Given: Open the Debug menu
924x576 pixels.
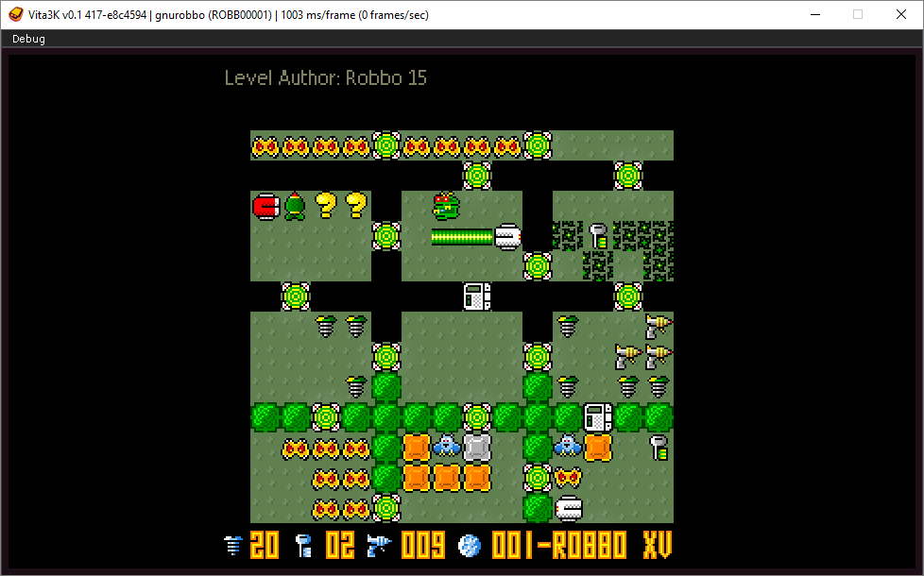Looking at the screenshot, I should tap(28, 39).
